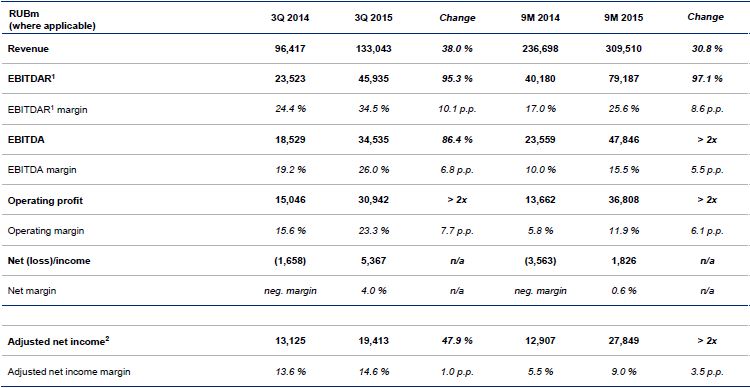Select the Revenue row label
The width and height of the screenshot is (750, 388).
[28, 49]
